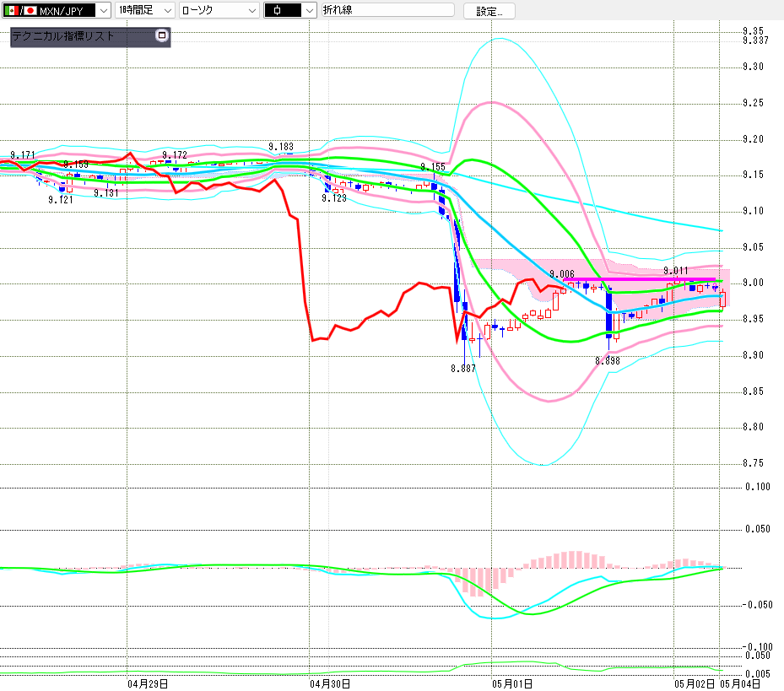Click the 9.121 price label
784x691 pixels.
click(x=61, y=200)
